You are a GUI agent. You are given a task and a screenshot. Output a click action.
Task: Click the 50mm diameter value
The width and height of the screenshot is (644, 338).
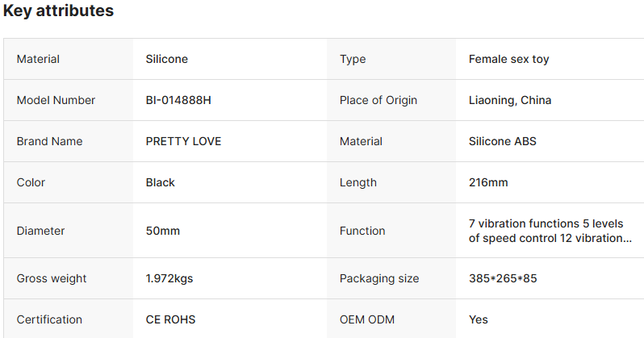[163, 231]
